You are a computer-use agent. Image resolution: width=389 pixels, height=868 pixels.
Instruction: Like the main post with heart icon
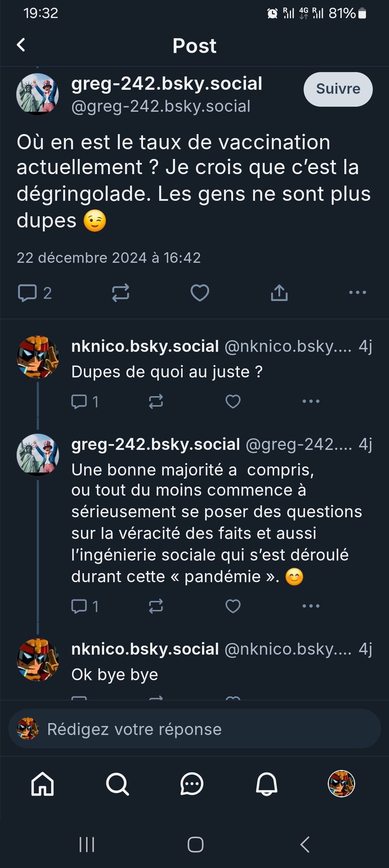(x=200, y=293)
